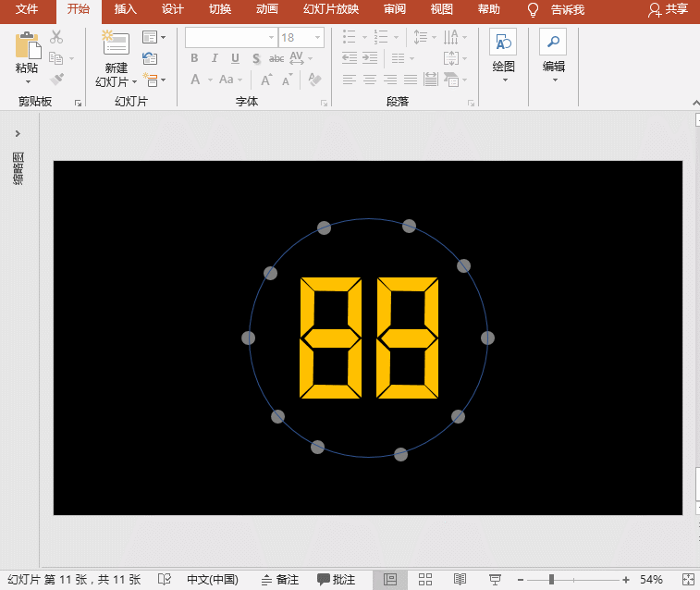Open the 绘图 drawing menu

click(503, 55)
